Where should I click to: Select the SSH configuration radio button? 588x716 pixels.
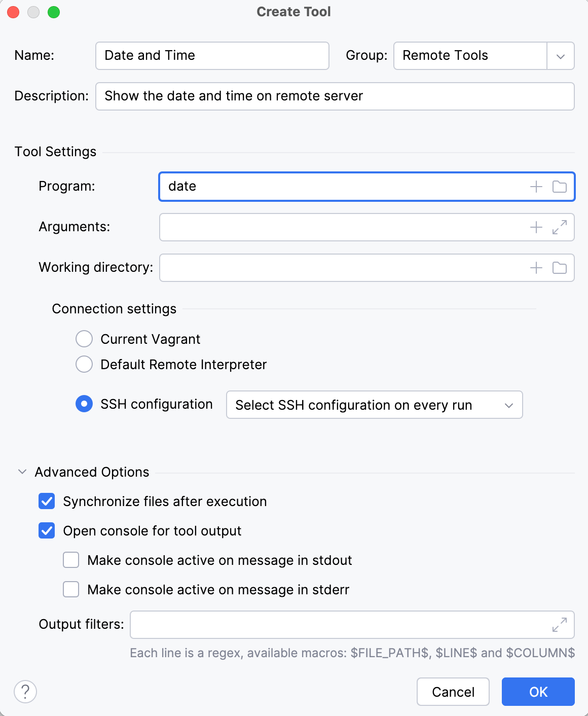(x=84, y=404)
